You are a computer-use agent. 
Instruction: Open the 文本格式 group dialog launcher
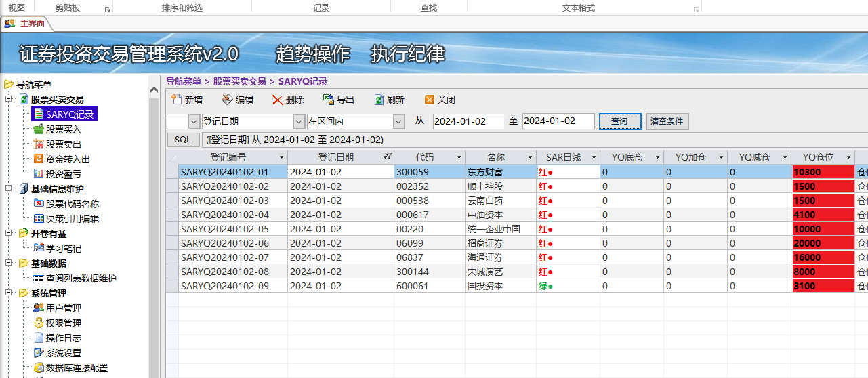coord(696,9)
